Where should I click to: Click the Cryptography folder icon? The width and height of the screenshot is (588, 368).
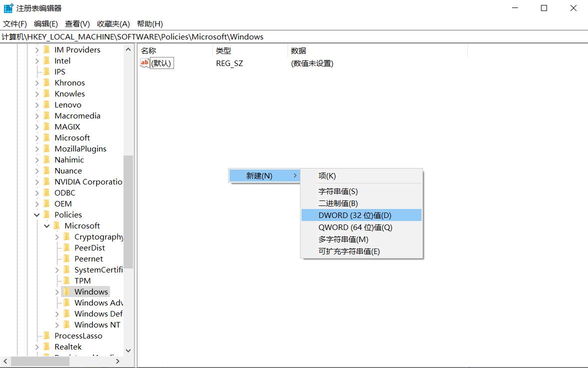coord(67,236)
